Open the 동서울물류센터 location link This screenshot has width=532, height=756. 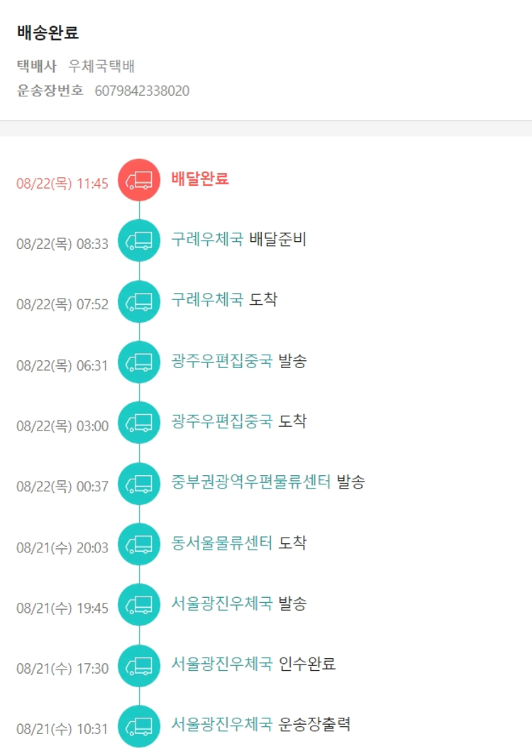[221, 543]
